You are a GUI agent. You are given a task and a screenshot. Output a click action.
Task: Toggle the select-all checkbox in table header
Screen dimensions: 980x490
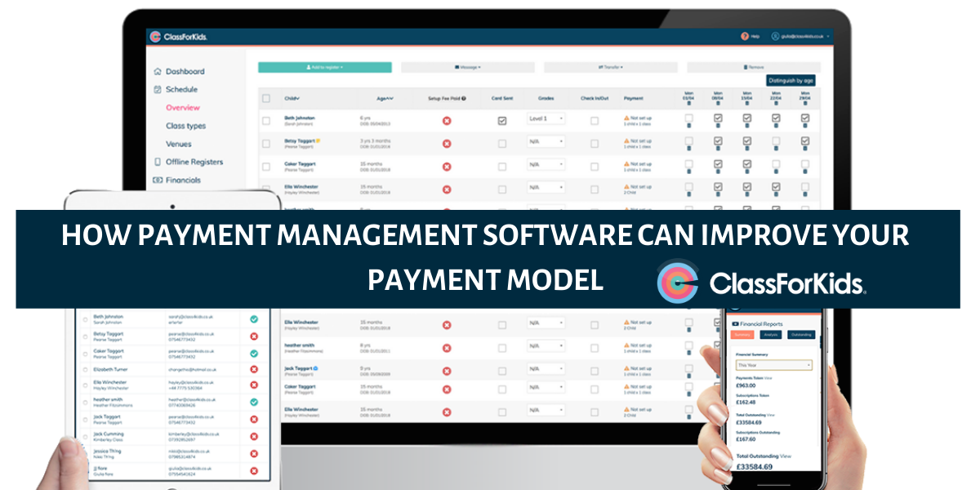pos(268,98)
